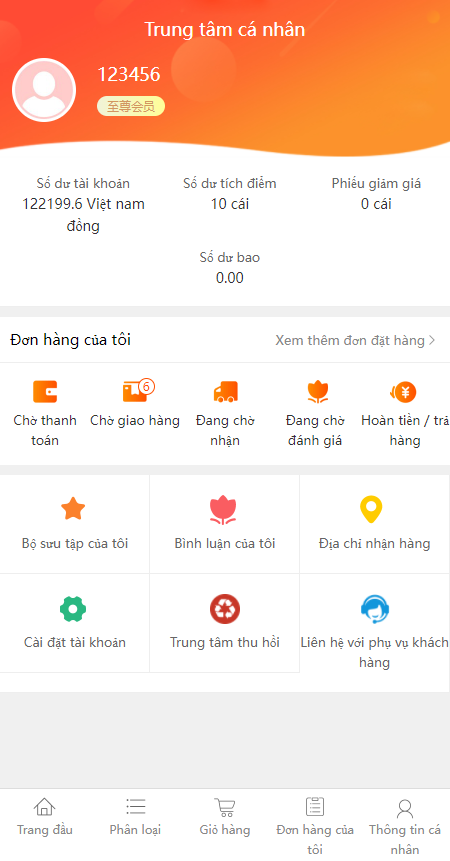Open Chờ giao hàng orders with badge
The image size is (450, 861).
pos(135,392)
